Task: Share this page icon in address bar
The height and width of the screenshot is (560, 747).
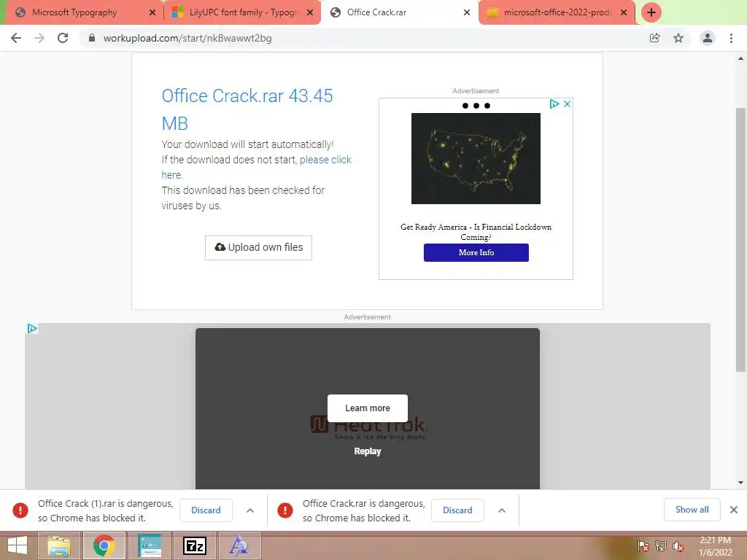Action: [x=655, y=38]
